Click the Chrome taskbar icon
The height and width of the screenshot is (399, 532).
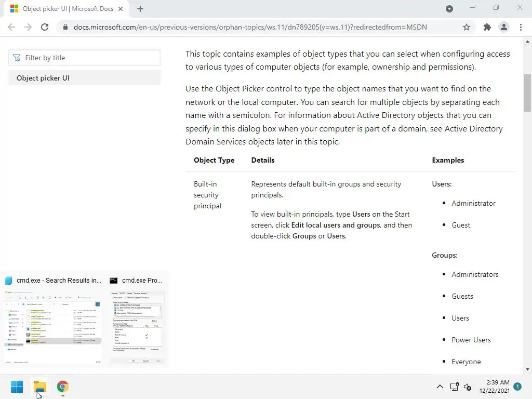pos(63,387)
